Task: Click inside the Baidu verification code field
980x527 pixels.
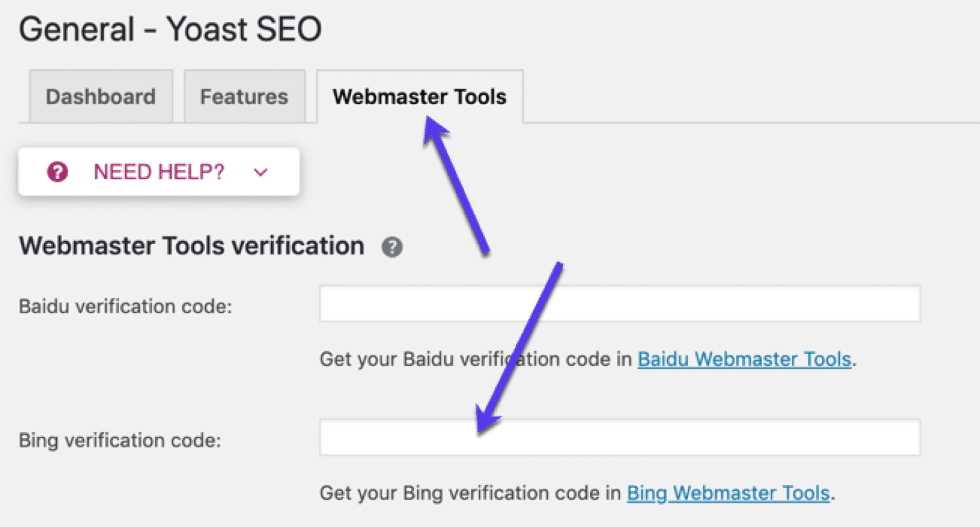Action: (x=619, y=303)
